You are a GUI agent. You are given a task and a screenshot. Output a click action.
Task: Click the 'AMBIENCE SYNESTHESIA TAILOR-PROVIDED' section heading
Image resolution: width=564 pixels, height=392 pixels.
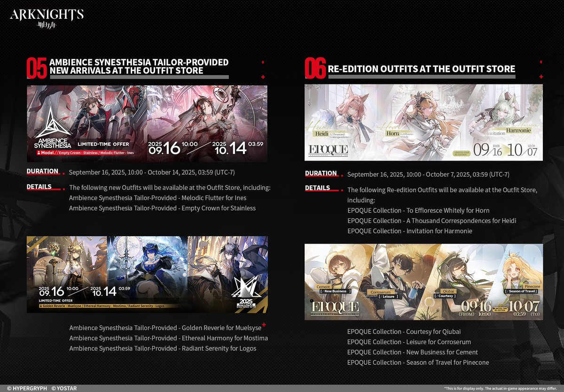coord(139,62)
